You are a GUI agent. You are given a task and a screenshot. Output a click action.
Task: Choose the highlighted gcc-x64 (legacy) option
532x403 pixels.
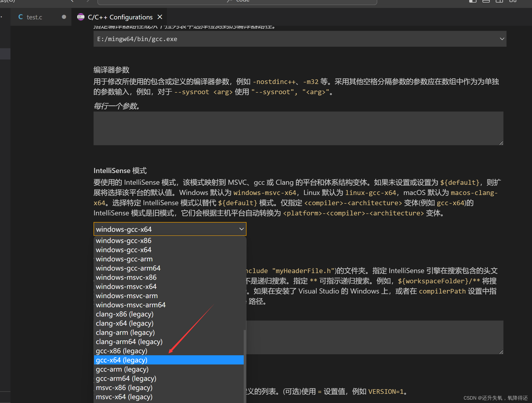click(168, 360)
